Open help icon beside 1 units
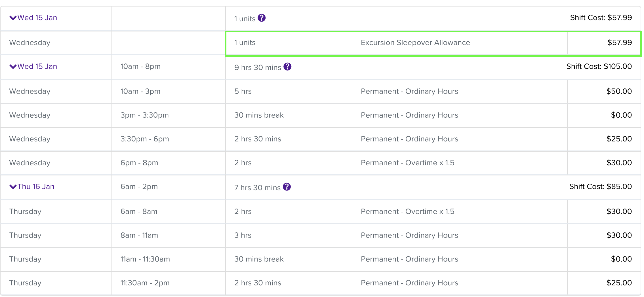Image resolution: width=644 pixels, height=297 pixels. tap(262, 18)
